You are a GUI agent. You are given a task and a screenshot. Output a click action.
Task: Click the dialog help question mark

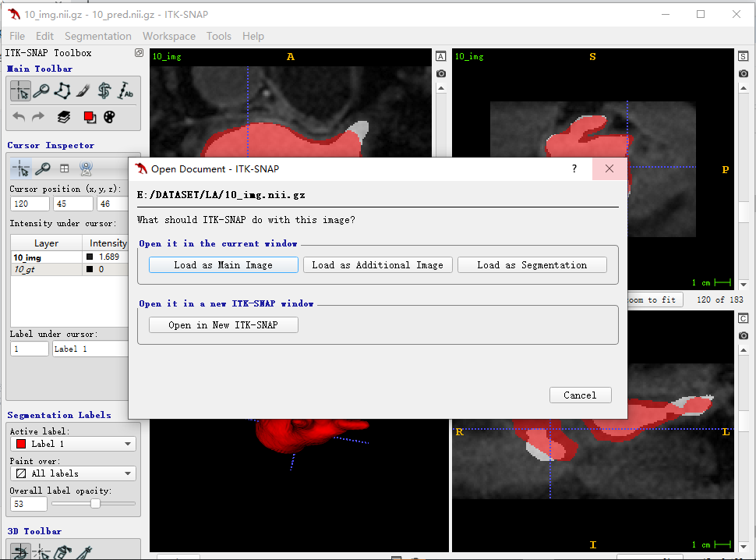[574, 168]
